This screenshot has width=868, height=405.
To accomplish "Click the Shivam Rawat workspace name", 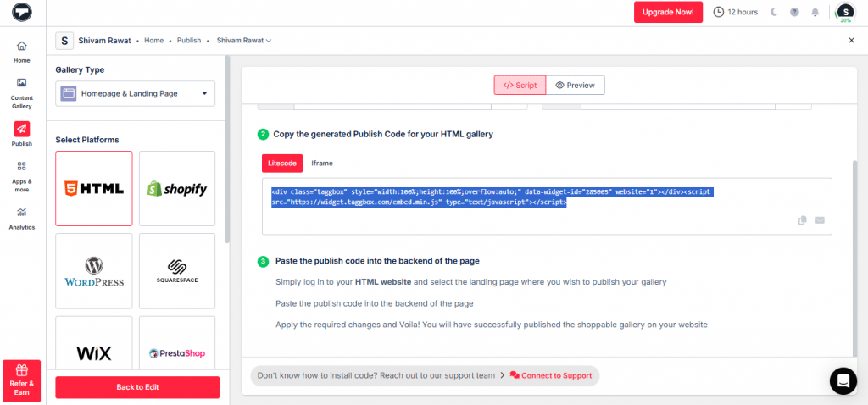I will pyautogui.click(x=104, y=41).
